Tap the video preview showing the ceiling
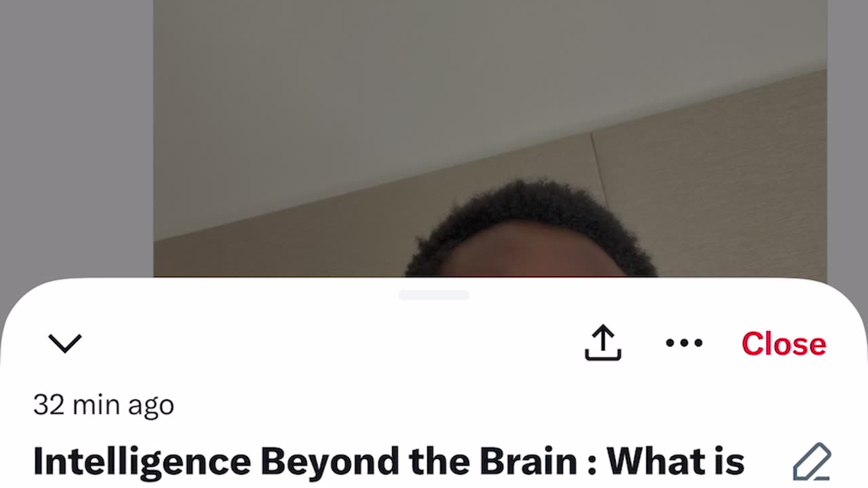The height and width of the screenshot is (488, 868). (x=490, y=138)
